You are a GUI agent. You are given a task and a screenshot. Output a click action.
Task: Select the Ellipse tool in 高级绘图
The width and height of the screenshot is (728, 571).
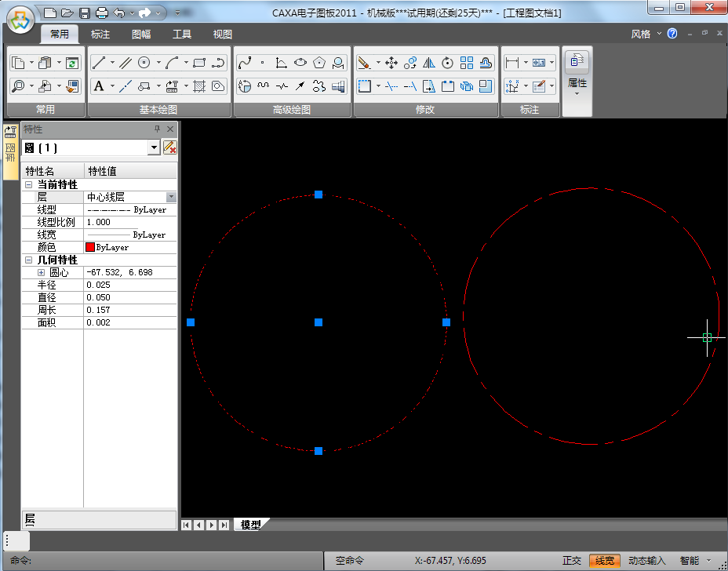300,63
